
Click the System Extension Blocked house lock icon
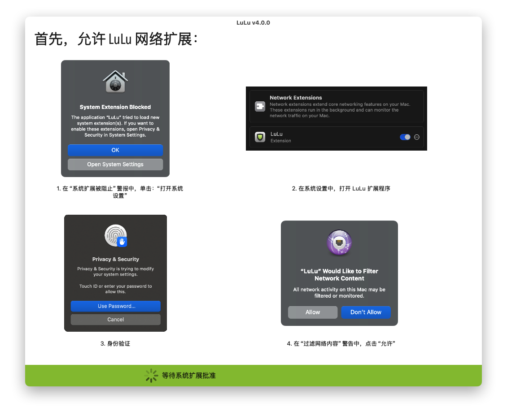tap(115, 82)
